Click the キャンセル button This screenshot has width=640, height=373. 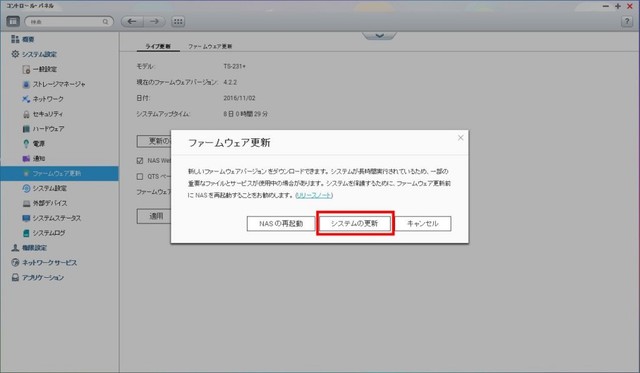(x=422, y=224)
